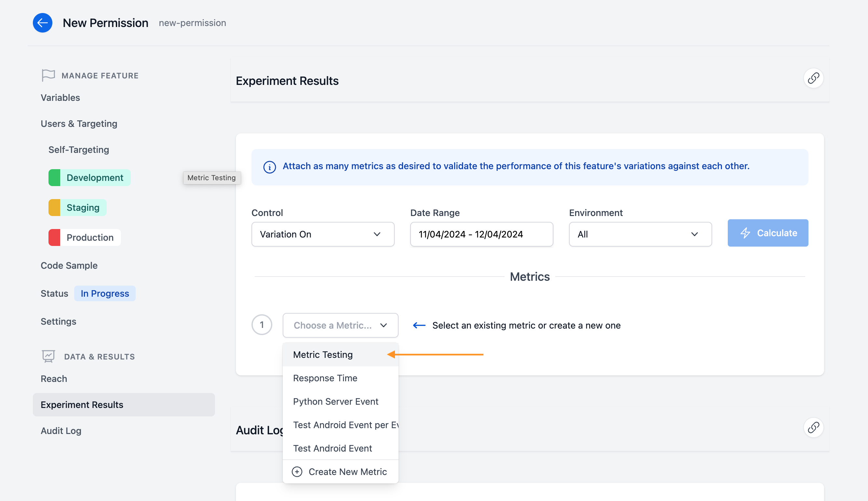This screenshot has height=501, width=868.
Task: Expand the Environment dropdown set to All
Action: click(x=640, y=234)
